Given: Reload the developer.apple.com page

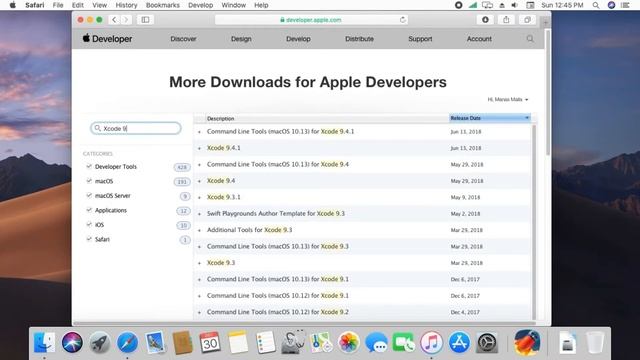Looking at the screenshot, I should [x=402, y=20].
